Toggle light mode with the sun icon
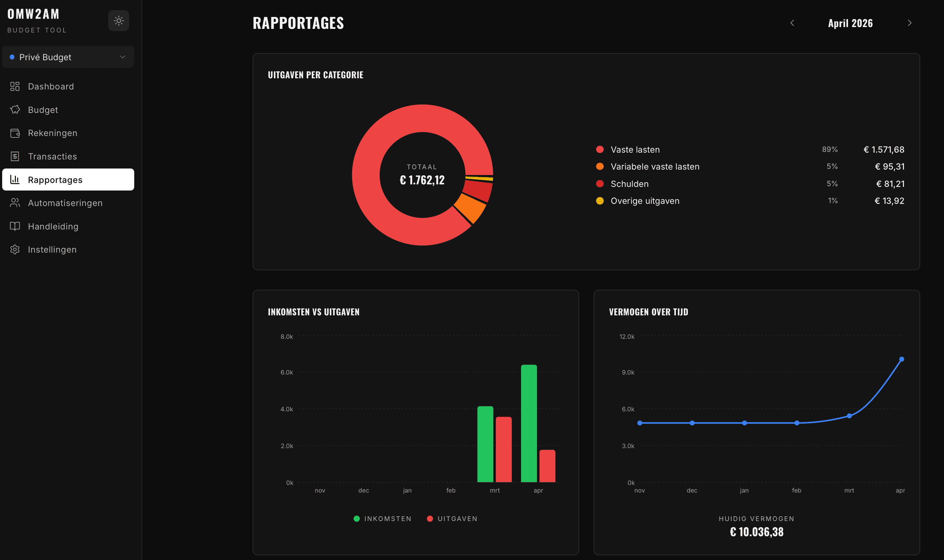 [118, 21]
